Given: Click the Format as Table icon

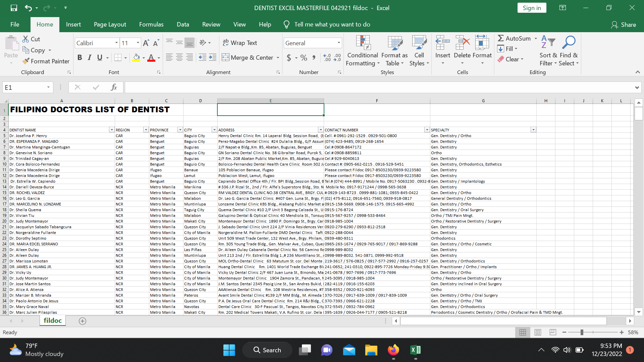Looking at the screenshot, I should (394, 43).
